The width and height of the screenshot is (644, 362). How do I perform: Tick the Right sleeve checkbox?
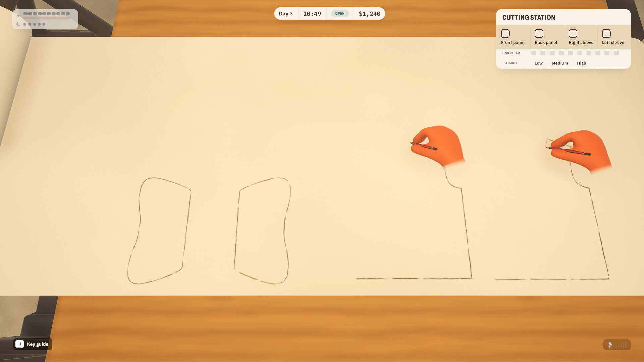573,34
